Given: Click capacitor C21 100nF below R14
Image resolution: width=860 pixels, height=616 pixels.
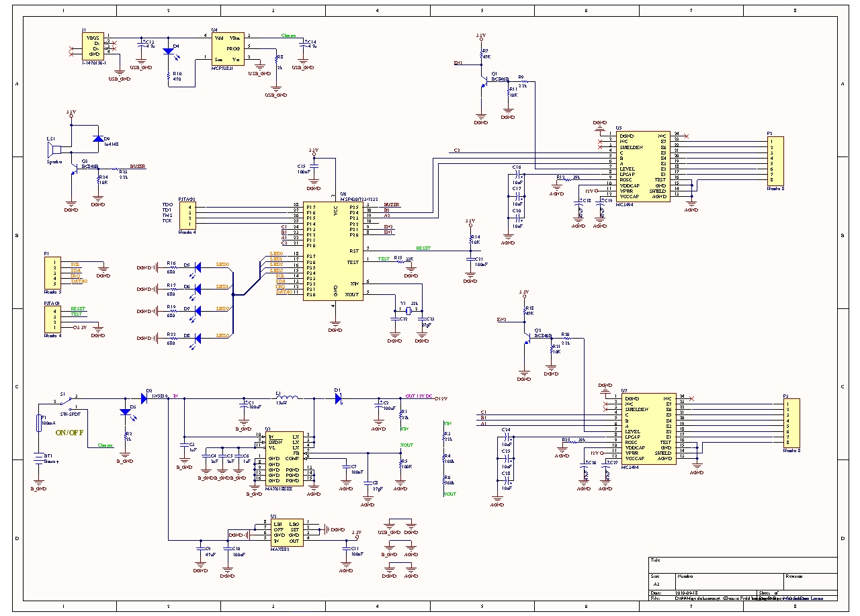Looking at the screenshot, I should [470, 259].
